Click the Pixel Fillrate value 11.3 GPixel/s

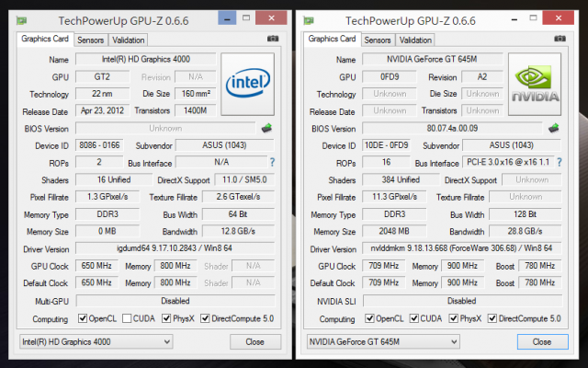click(394, 196)
